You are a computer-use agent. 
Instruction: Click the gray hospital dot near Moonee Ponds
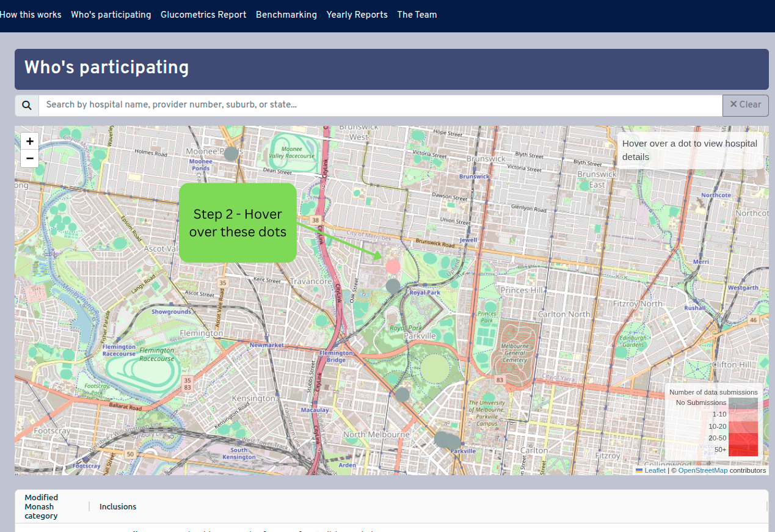[x=231, y=154]
